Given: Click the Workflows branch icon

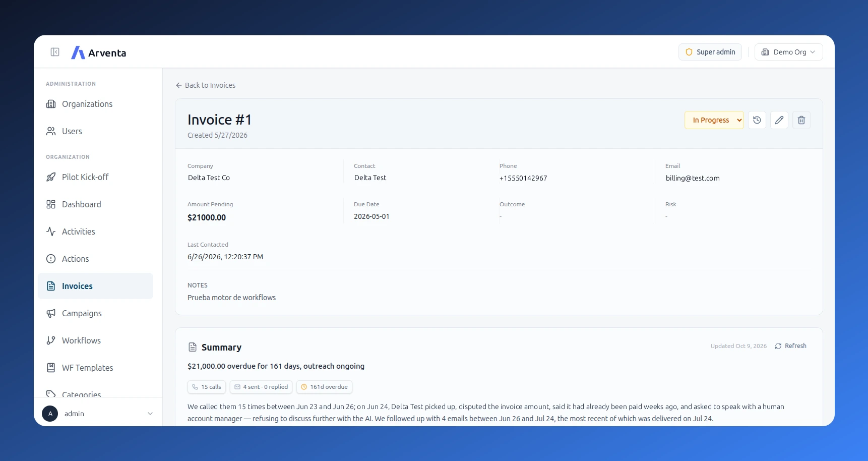Looking at the screenshot, I should [51, 340].
